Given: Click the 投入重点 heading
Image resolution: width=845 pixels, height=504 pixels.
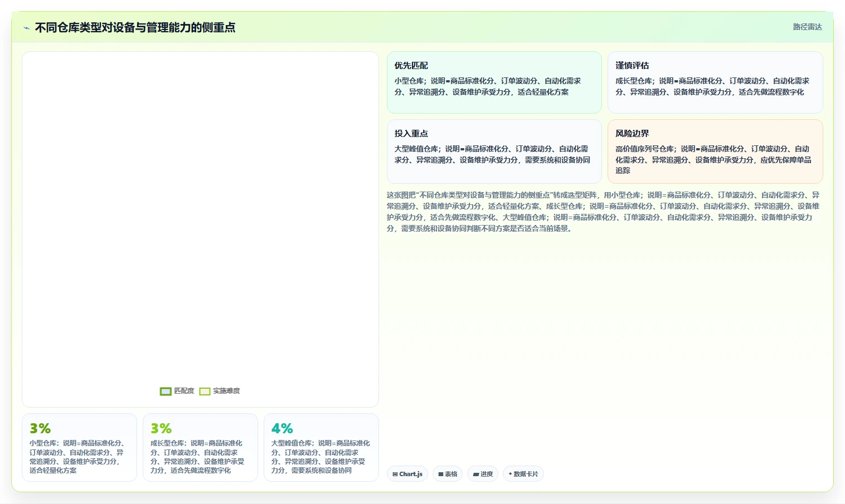Looking at the screenshot, I should [411, 134].
